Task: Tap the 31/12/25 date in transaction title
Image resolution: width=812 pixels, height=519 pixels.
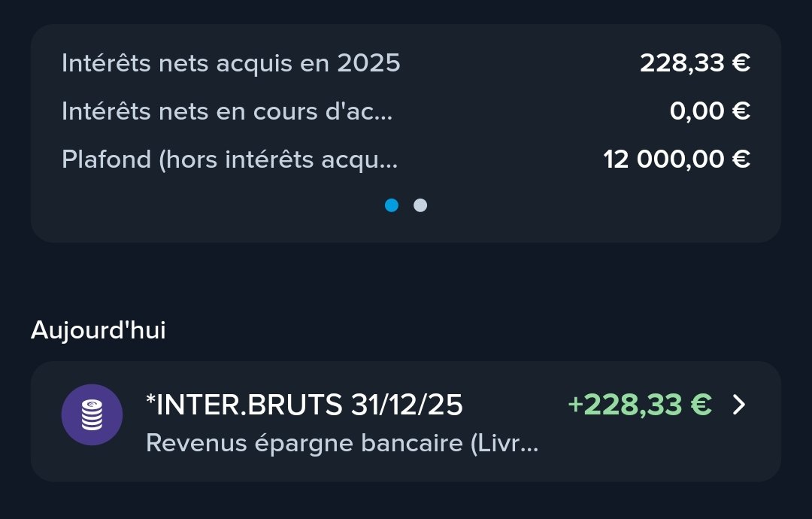Action: [407, 405]
